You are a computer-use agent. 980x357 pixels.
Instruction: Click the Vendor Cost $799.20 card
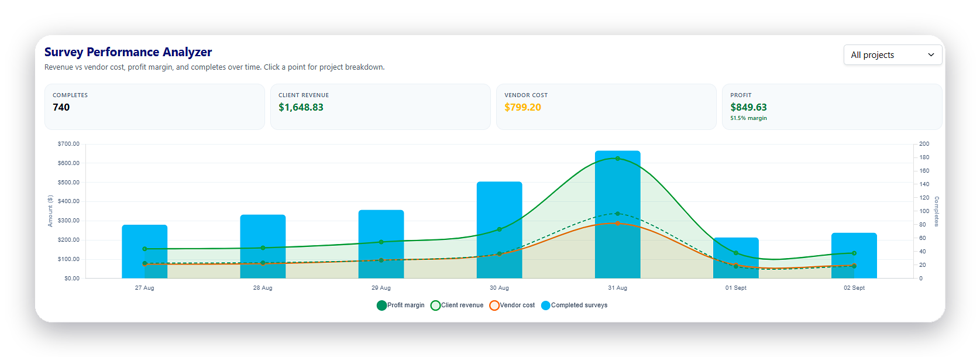click(x=606, y=107)
